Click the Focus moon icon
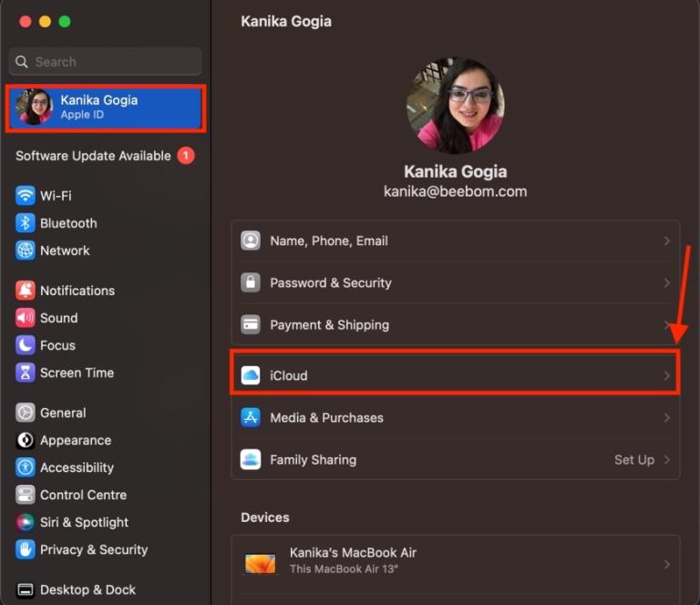Viewport: 700px width, 605px height. point(25,345)
